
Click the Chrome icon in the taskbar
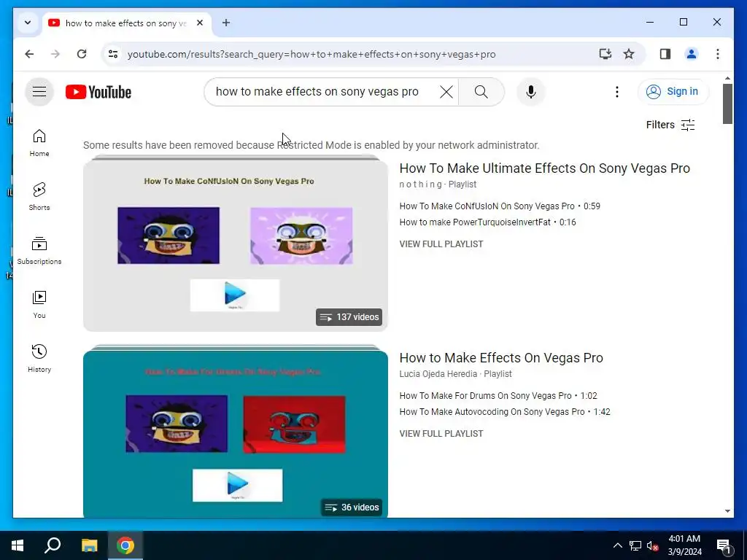click(125, 545)
